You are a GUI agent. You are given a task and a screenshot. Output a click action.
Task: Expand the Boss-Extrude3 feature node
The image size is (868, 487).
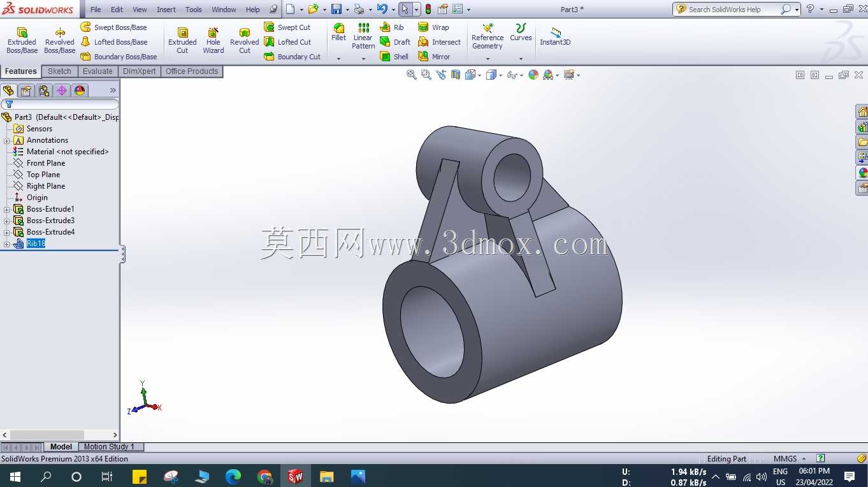(x=7, y=221)
